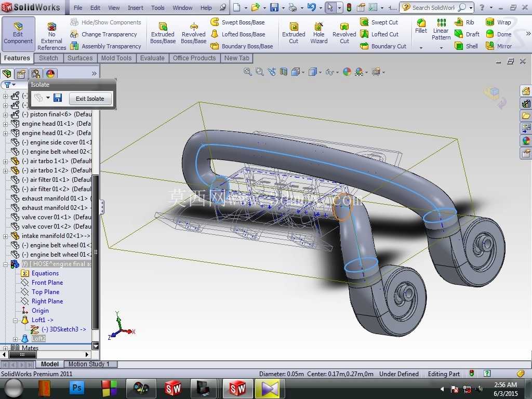Select 3DSketch3 in the feature tree
Viewport: 532px width, 399px height.
[64, 329]
